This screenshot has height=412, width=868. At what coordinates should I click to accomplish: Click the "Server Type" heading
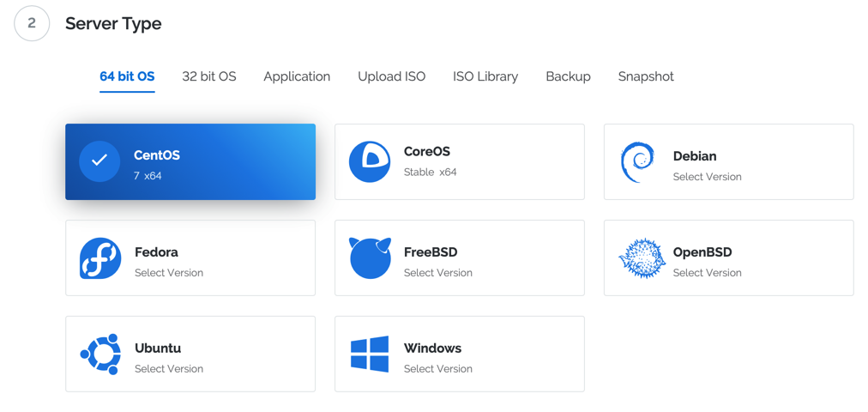[113, 24]
